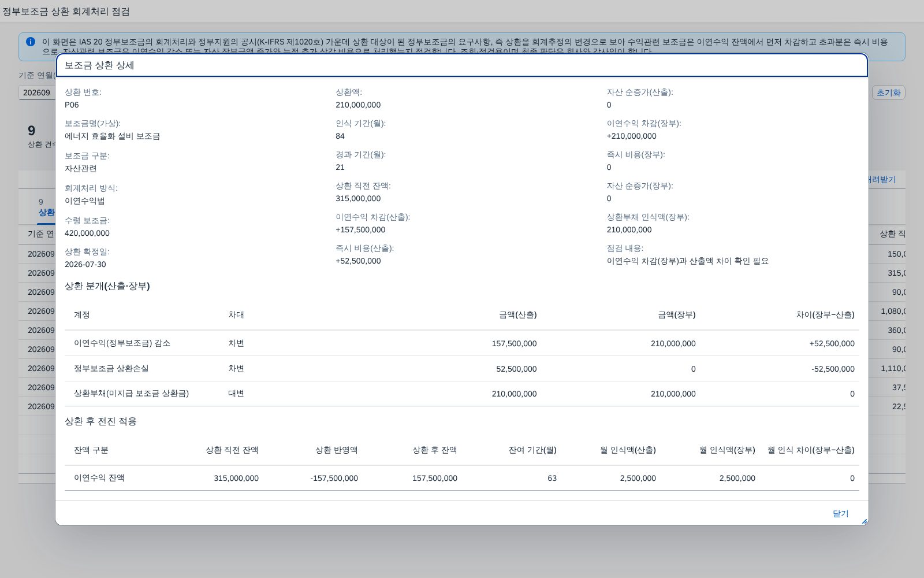Viewport: 924px width, 578px height.
Task: Select the 자산관련 value under 보조금 구분
Action: point(81,168)
